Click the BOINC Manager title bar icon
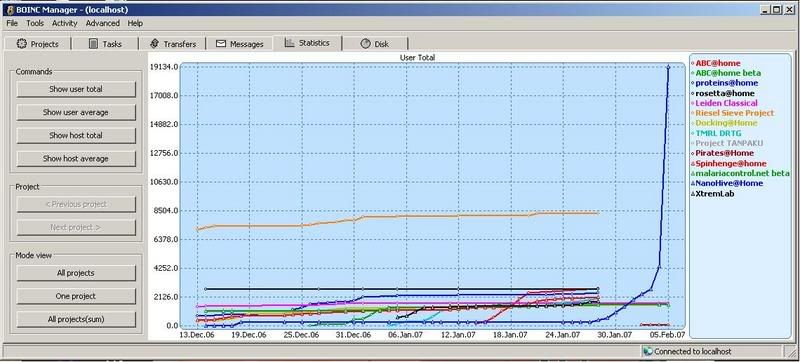800x362 pixels. (9, 10)
